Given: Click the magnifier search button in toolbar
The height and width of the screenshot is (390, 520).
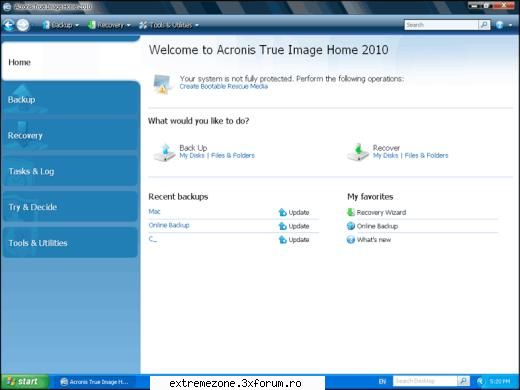Looking at the screenshot, I should 484,25.
